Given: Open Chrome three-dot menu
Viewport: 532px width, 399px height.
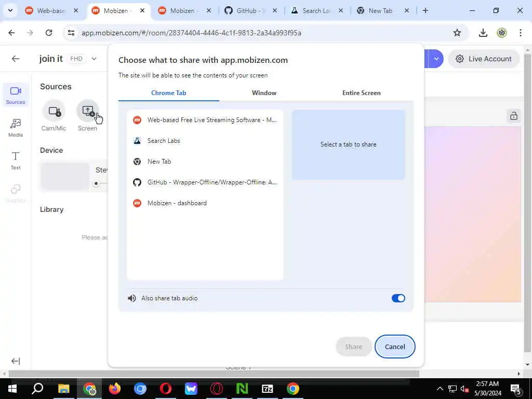Looking at the screenshot, I should pos(521,33).
